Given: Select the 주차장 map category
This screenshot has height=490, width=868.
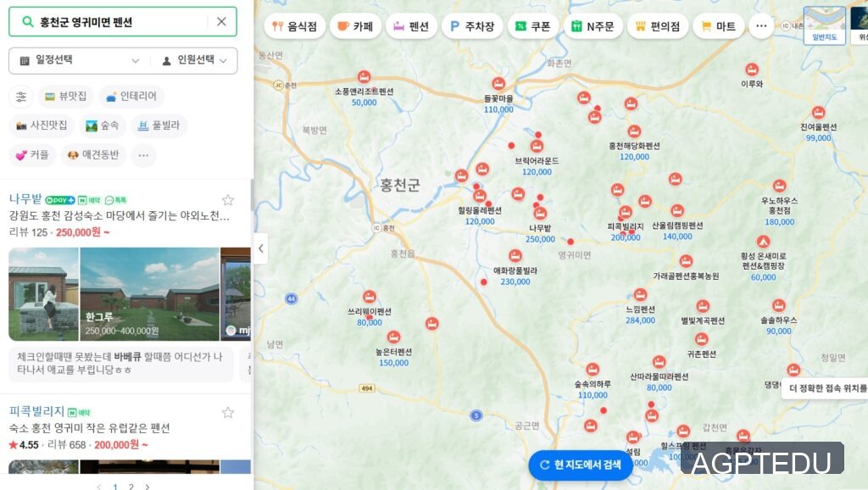Looking at the screenshot, I should pyautogui.click(x=472, y=26).
